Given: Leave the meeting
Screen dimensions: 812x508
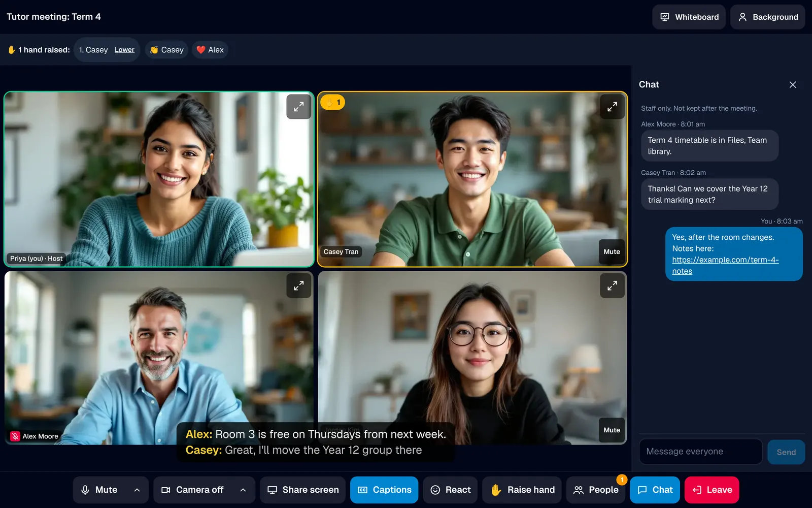Looking at the screenshot, I should [x=712, y=490].
